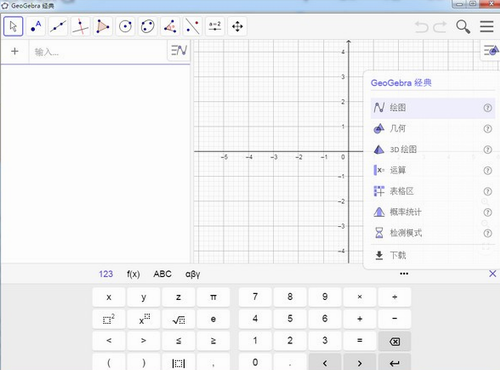Select Circle with center tool
This screenshot has height=370, width=500.
click(125, 26)
